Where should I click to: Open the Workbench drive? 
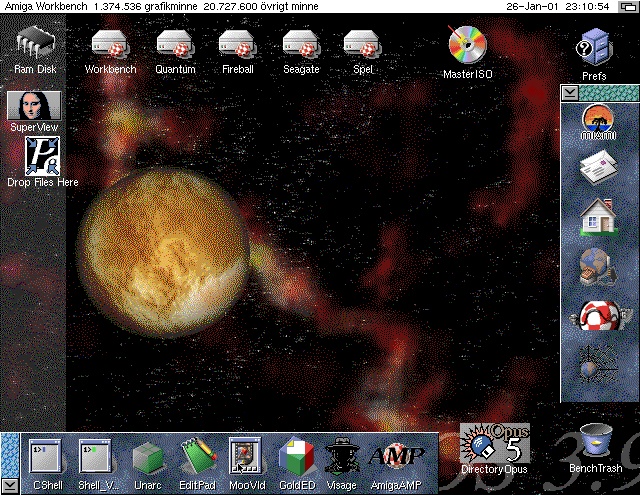(x=110, y=46)
